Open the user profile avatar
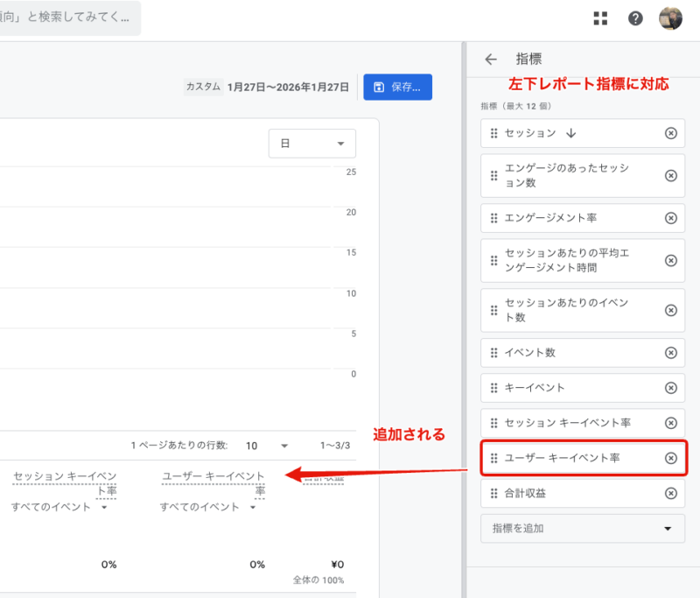 [671, 18]
